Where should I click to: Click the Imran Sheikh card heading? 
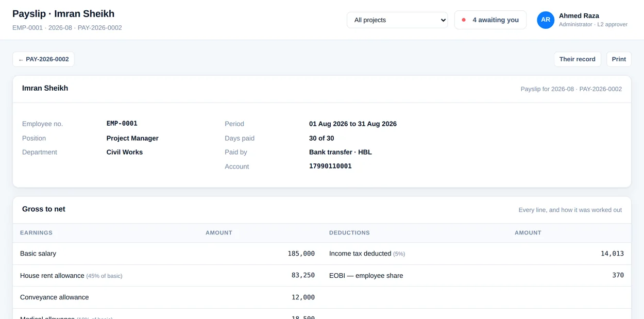(x=45, y=88)
